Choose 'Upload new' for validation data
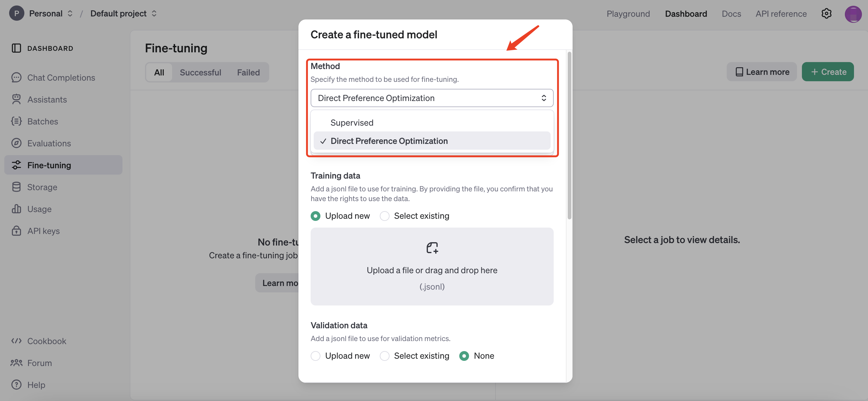This screenshot has width=868, height=401. click(x=316, y=356)
